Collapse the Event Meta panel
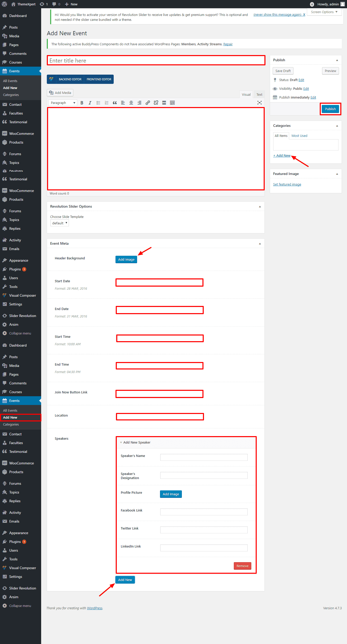 pos(260,244)
